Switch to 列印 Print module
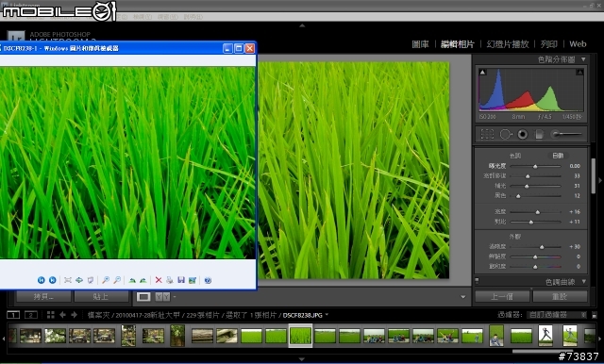Viewport: 604px width, 364px height. tap(549, 44)
